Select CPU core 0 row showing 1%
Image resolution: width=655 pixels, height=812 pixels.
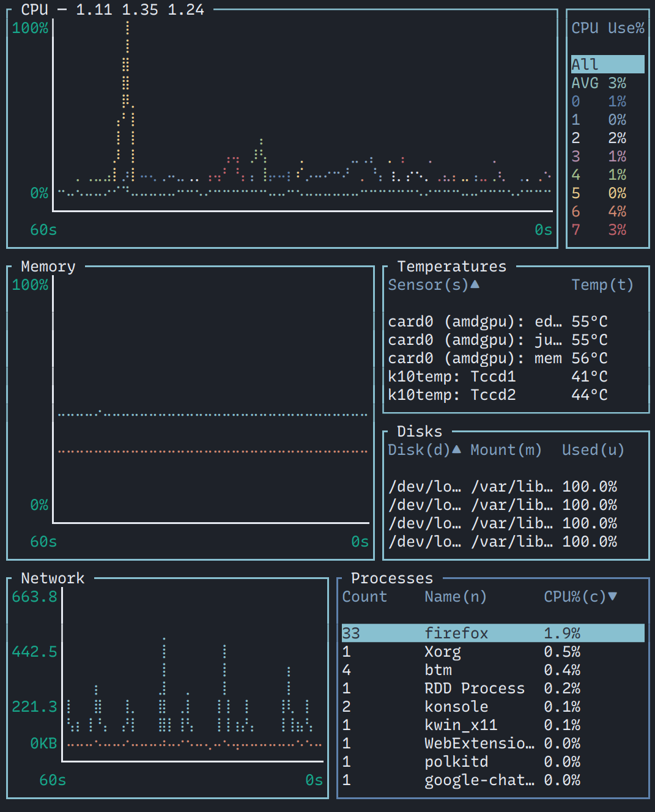click(607, 101)
